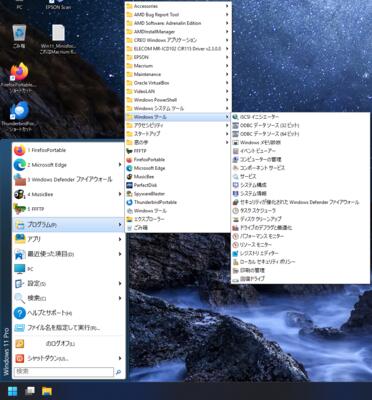Open ごみ箱 entry in the Programs list

(x=178, y=228)
